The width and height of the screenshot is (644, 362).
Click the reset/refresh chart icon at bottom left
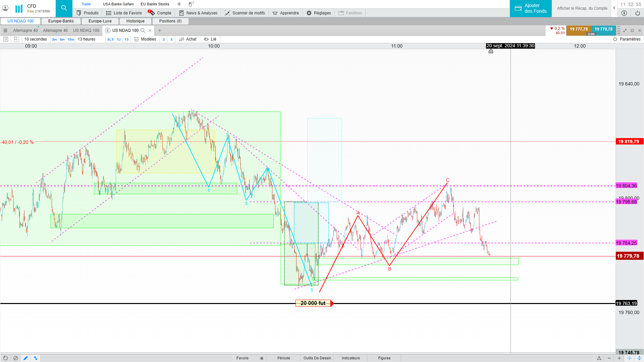(x=5, y=358)
